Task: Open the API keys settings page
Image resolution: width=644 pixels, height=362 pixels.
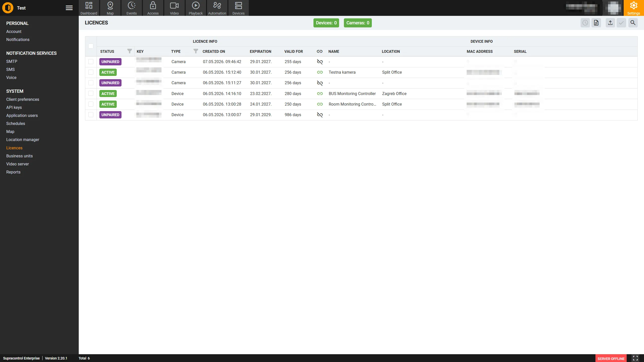Action: 14,107
